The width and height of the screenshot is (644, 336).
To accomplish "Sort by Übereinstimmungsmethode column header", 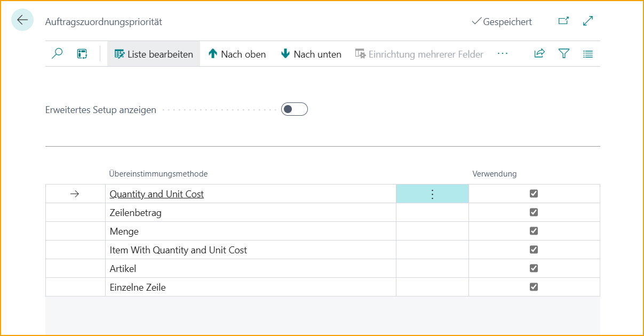I will (158, 174).
